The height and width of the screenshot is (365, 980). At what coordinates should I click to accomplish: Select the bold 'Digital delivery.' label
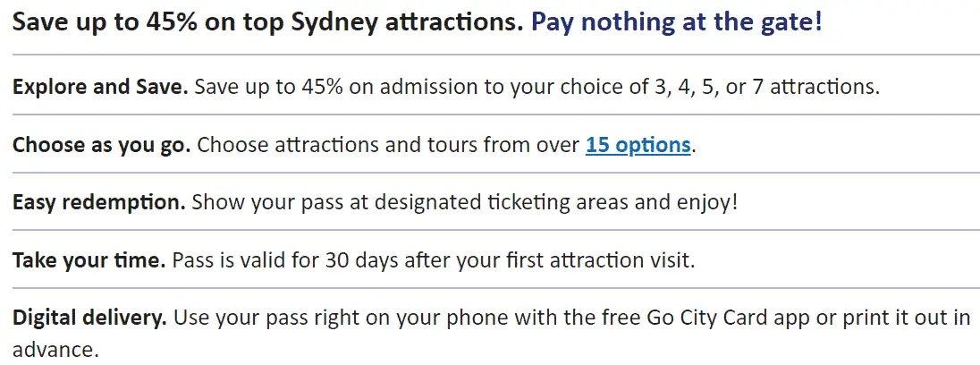click(90, 318)
